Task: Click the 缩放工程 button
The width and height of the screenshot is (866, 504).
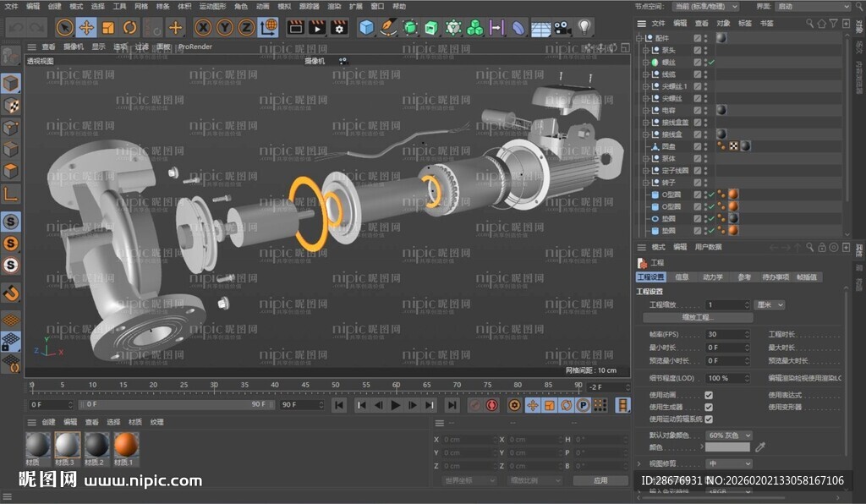Action: [699, 315]
